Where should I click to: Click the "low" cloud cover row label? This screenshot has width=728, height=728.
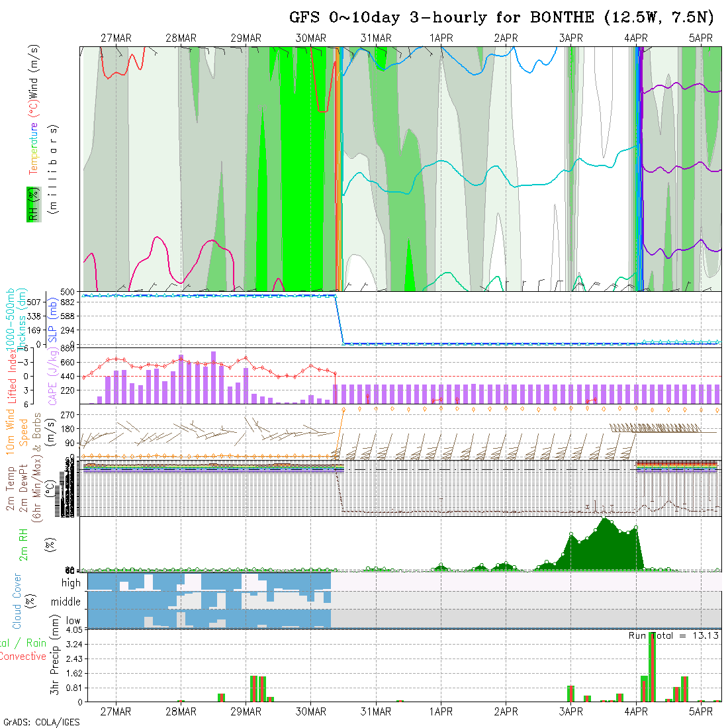[x=73, y=621]
